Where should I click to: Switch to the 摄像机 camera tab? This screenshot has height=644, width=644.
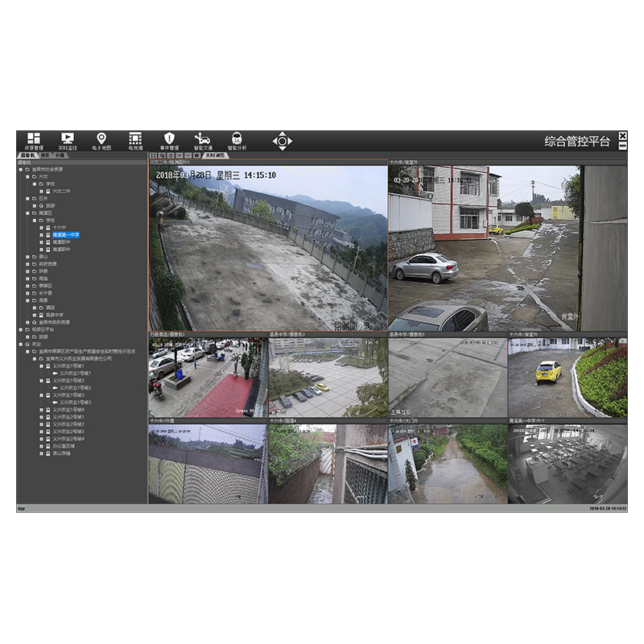(x=27, y=155)
